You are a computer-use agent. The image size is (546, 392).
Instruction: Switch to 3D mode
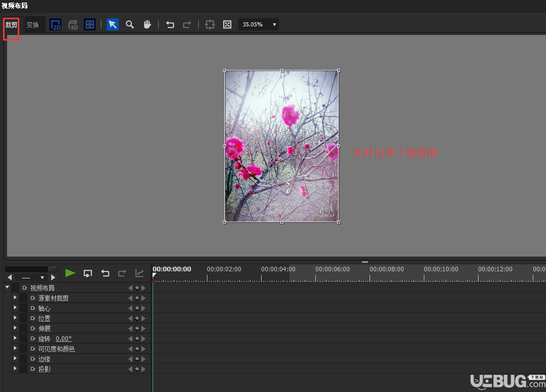(73, 25)
